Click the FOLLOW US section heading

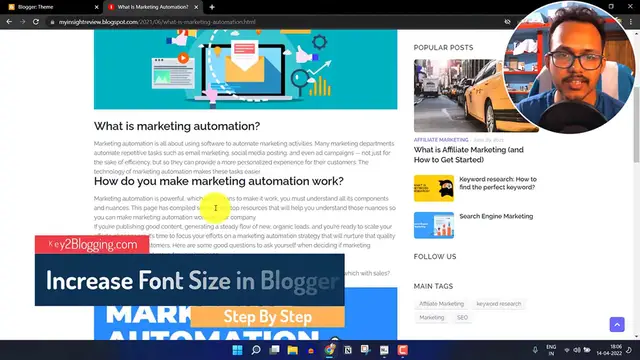coord(435,257)
